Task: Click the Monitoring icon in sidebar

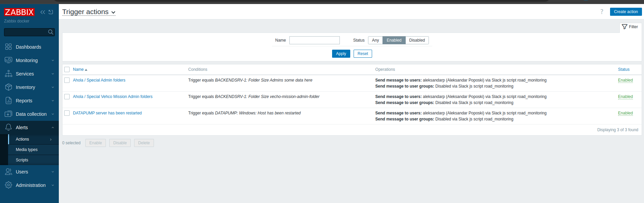Action: [x=8, y=60]
